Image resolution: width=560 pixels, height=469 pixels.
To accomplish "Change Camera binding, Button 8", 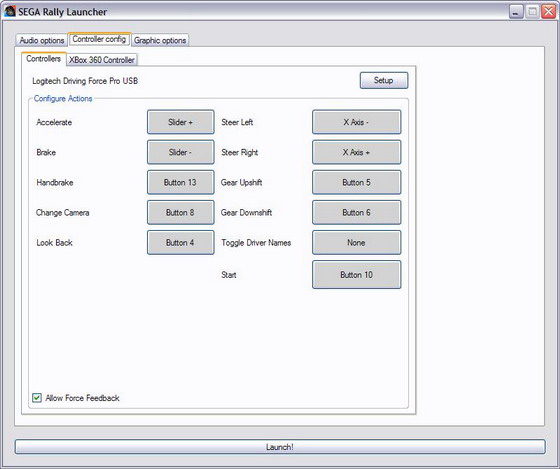I will [x=180, y=213].
